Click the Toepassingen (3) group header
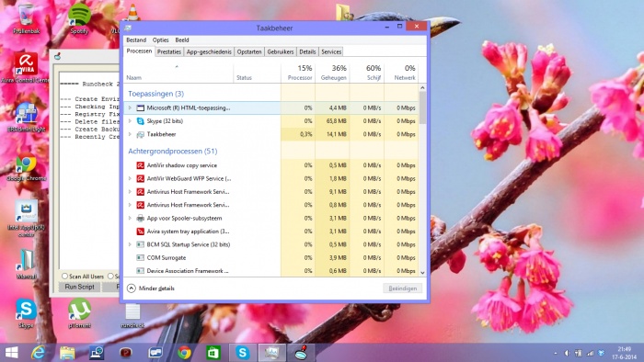Viewport: 644px width, 362px height. (156, 94)
